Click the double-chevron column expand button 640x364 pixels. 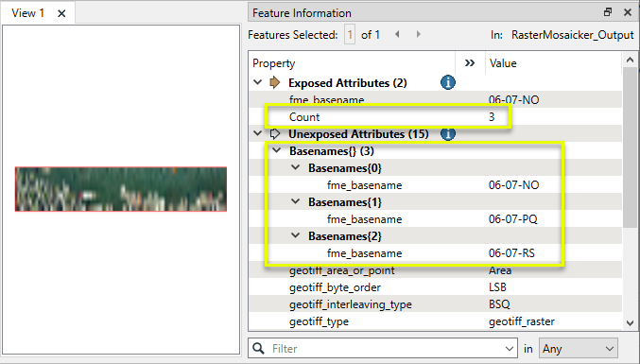pyautogui.click(x=470, y=63)
